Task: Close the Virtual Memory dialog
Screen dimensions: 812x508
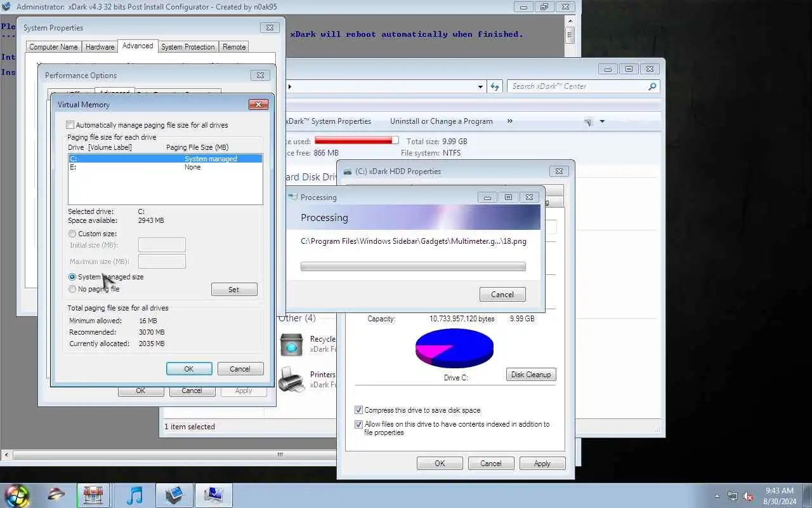Action: [258, 105]
